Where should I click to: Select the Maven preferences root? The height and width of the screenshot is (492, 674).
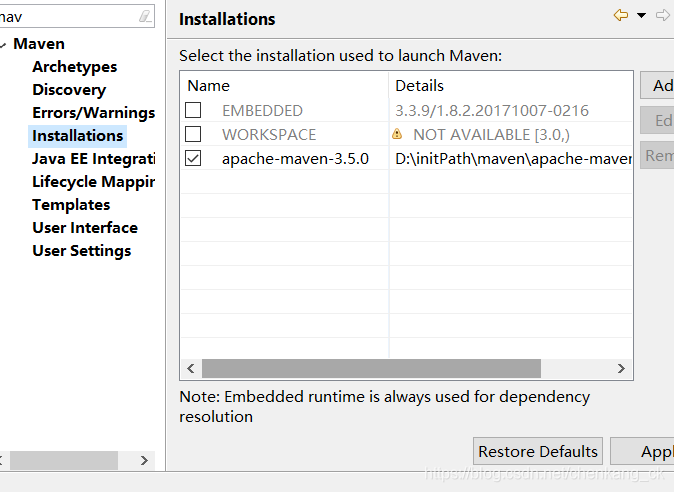[x=39, y=44]
